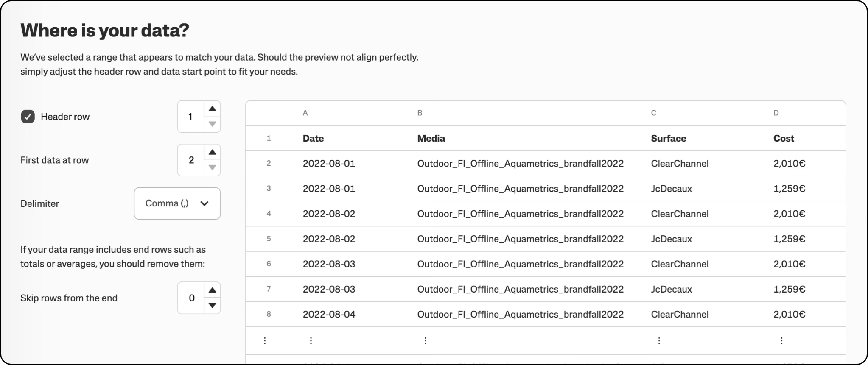This screenshot has width=868, height=365.
Task: Increase Skip rows from the end
Action: pyautogui.click(x=212, y=290)
